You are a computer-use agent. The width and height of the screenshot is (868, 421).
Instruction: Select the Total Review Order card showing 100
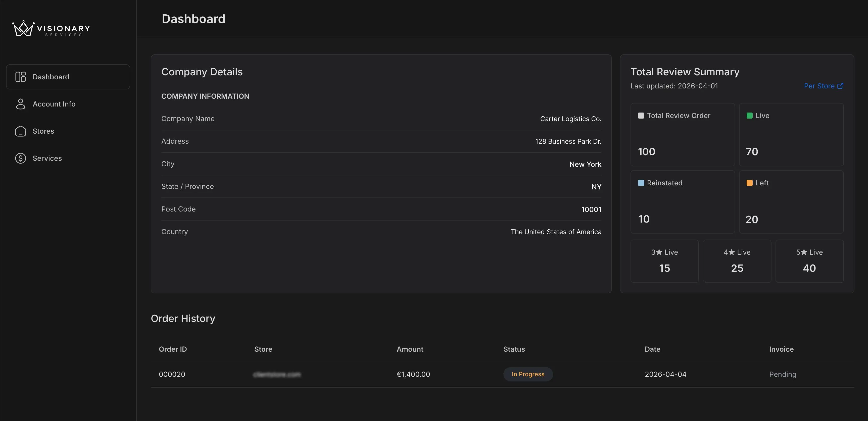click(x=683, y=135)
